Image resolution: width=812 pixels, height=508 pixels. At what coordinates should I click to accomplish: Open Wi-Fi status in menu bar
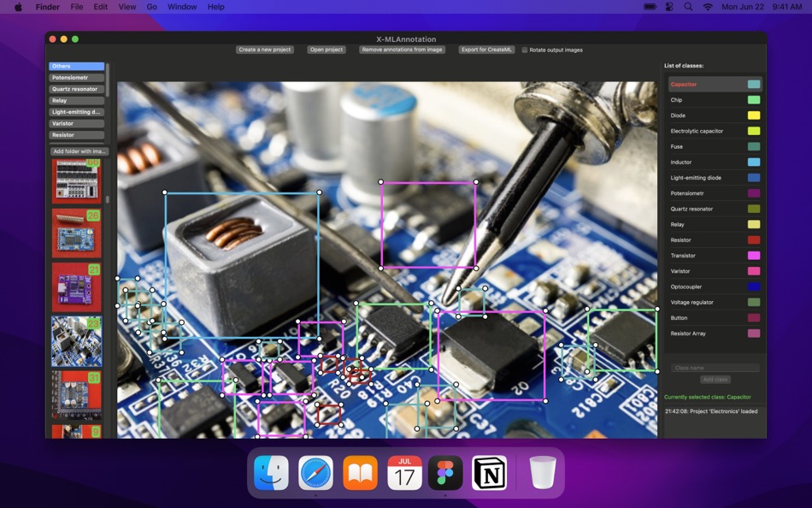(708, 7)
